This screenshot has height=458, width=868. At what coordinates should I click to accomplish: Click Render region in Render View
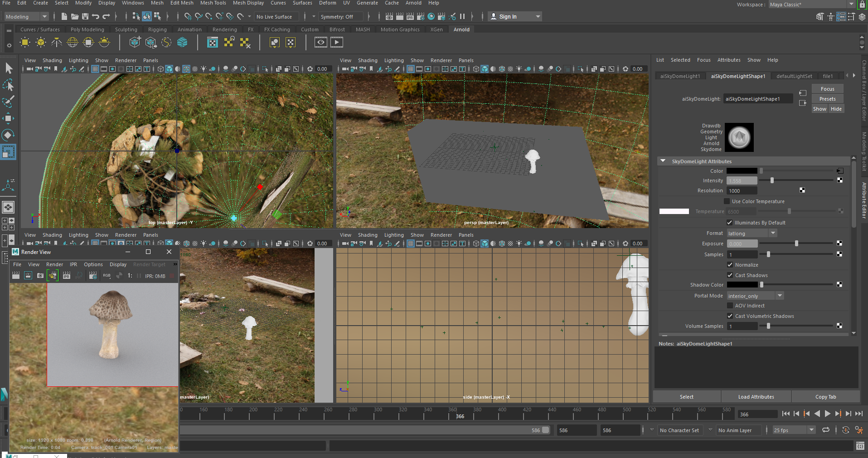(x=28, y=276)
